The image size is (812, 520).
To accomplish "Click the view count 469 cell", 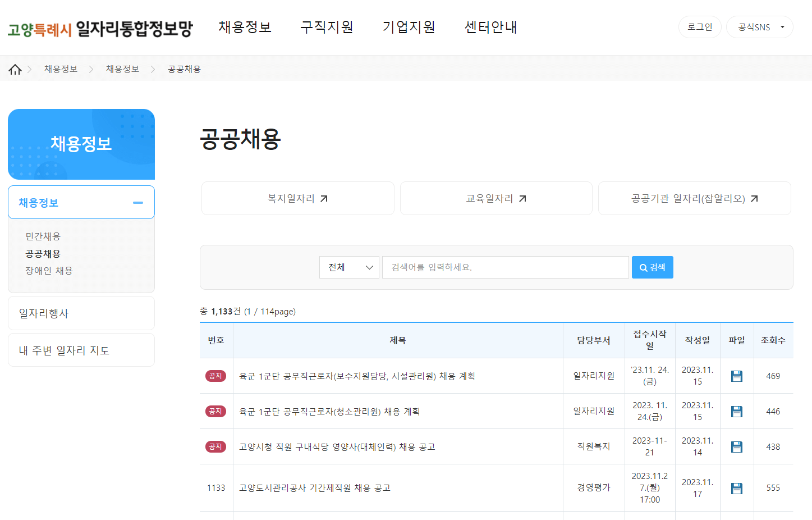I will pos(773,376).
